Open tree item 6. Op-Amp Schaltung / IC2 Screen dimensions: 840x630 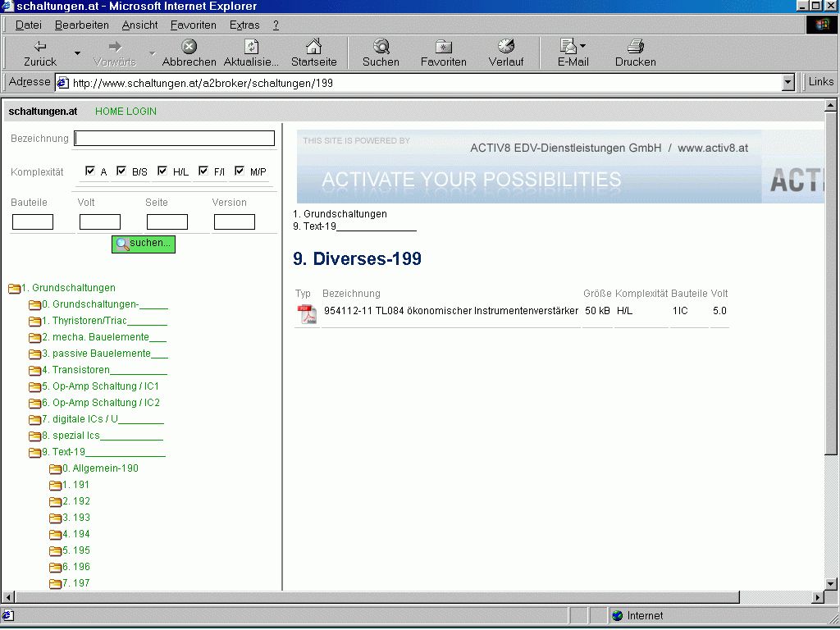point(101,403)
